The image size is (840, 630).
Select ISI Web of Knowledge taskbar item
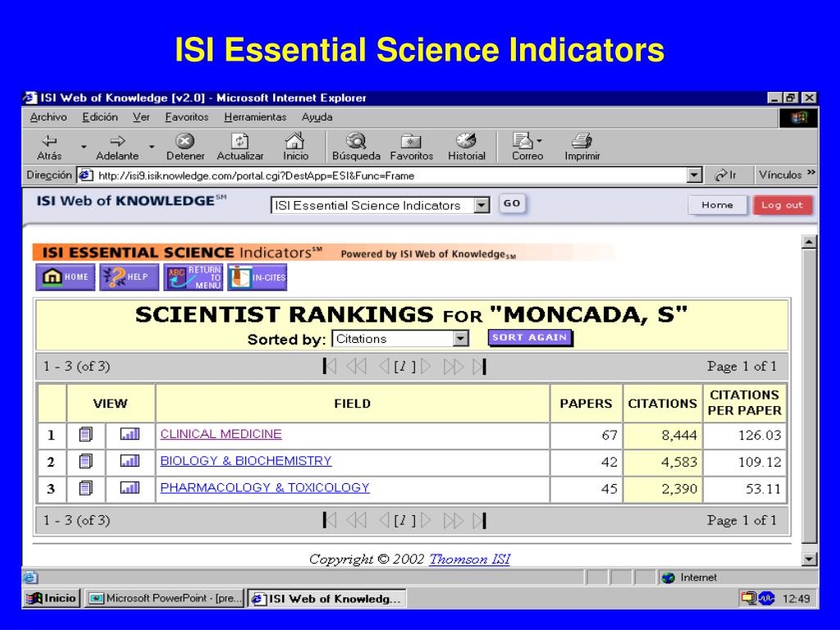tap(327, 598)
